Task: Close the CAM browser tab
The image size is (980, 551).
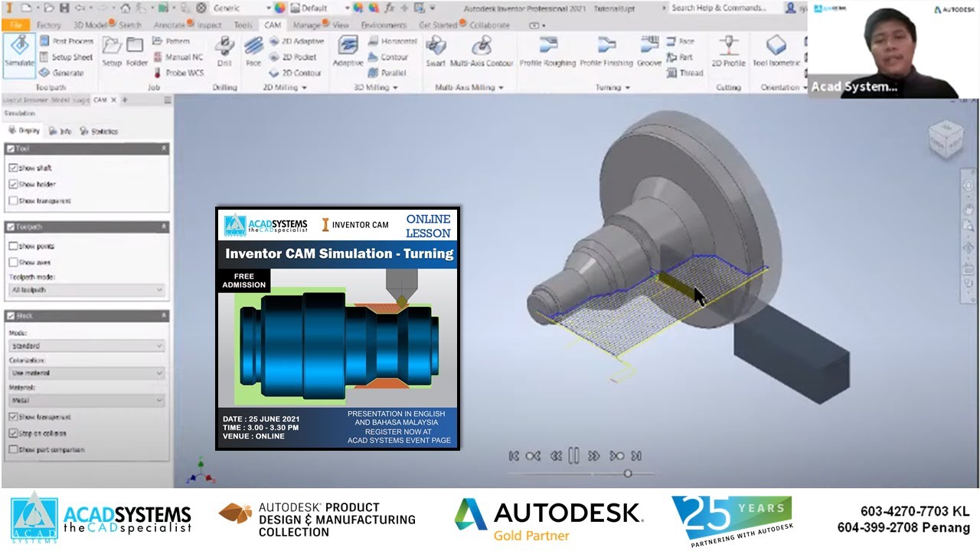Action: tap(114, 99)
